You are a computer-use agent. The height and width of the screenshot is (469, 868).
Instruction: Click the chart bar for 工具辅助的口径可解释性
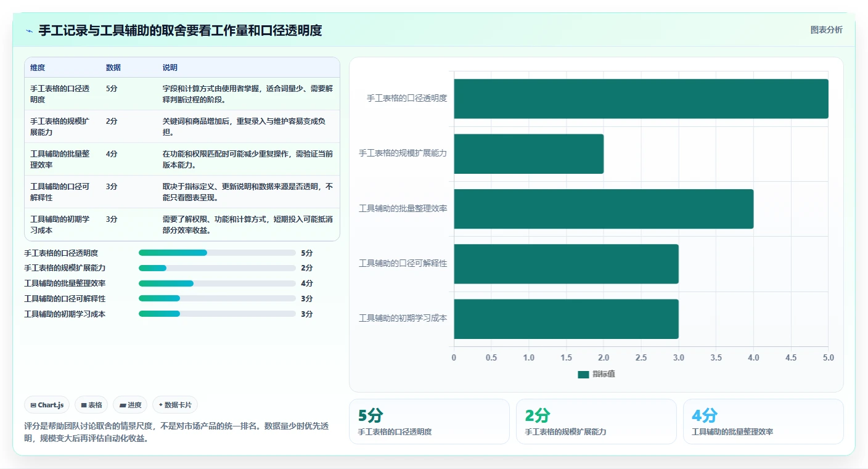(566, 264)
